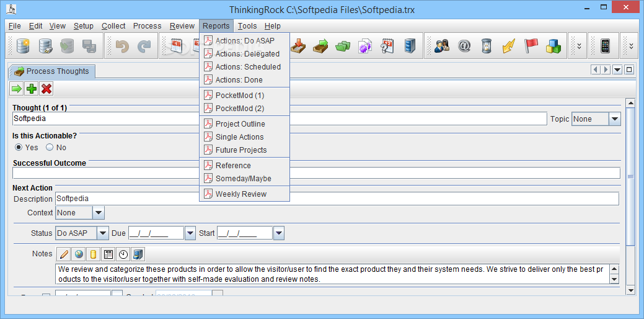Open the Collect menu
The width and height of the screenshot is (644, 319).
[113, 26]
